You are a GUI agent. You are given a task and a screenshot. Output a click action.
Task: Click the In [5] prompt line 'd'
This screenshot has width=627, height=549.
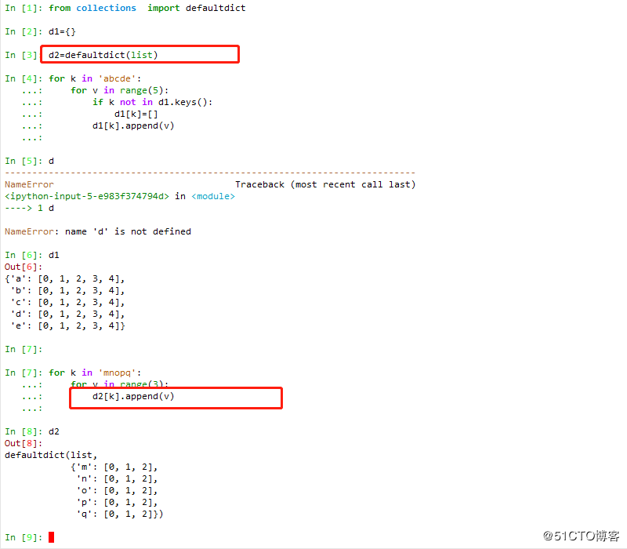point(51,161)
